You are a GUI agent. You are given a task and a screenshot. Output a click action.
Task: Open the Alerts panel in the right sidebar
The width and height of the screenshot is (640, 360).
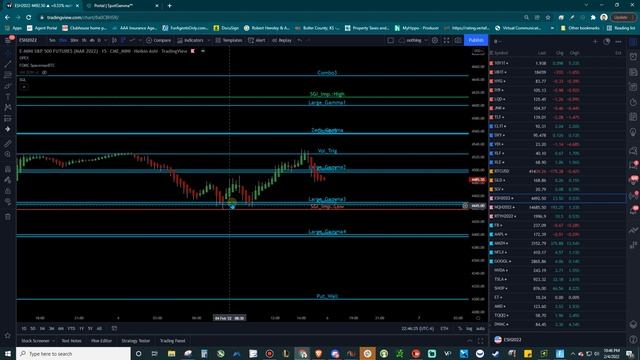[x=633, y=57]
